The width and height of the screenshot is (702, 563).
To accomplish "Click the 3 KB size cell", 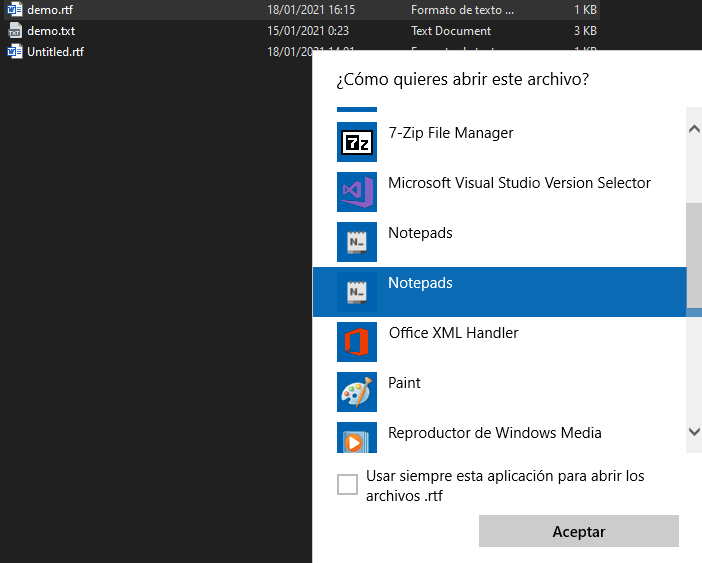I will click(x=585, y=31).
